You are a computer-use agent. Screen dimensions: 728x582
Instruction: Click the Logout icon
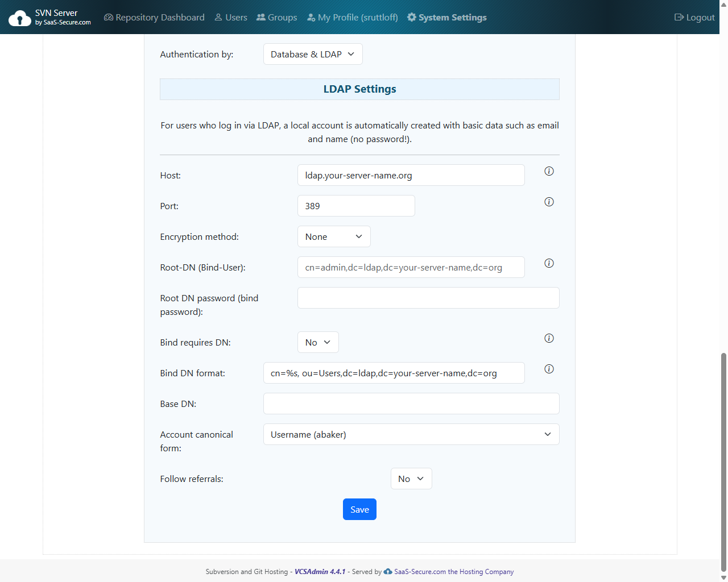click(678, 17)
